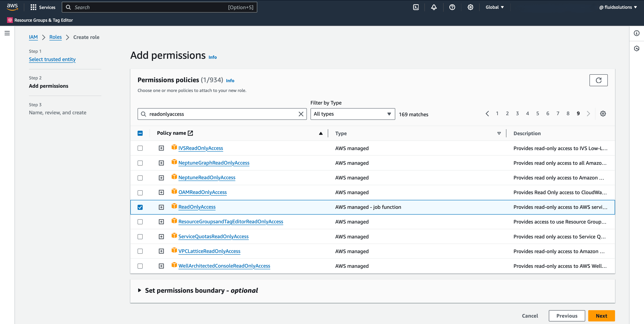Viewport: 644px width, 324px height.
Task: Clear the readonlyaccess search text
Action: pos(301,114)
